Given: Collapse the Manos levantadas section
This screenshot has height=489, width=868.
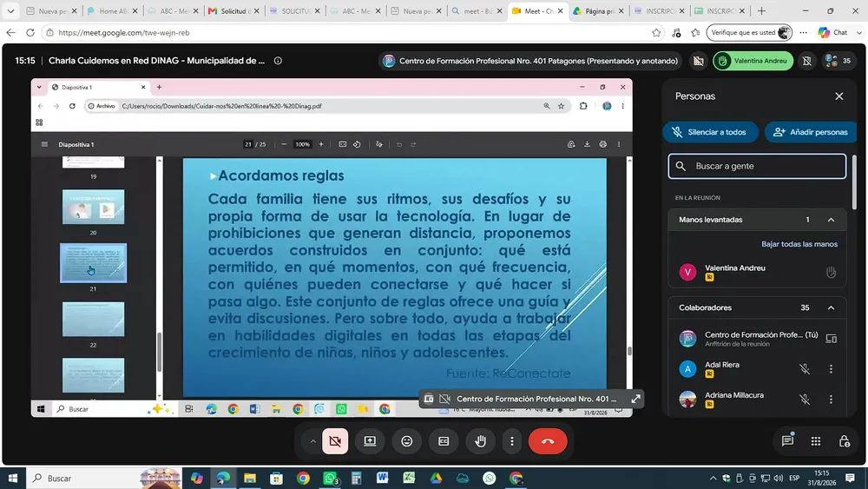Looking at the screenshot, I should (831, 220).
